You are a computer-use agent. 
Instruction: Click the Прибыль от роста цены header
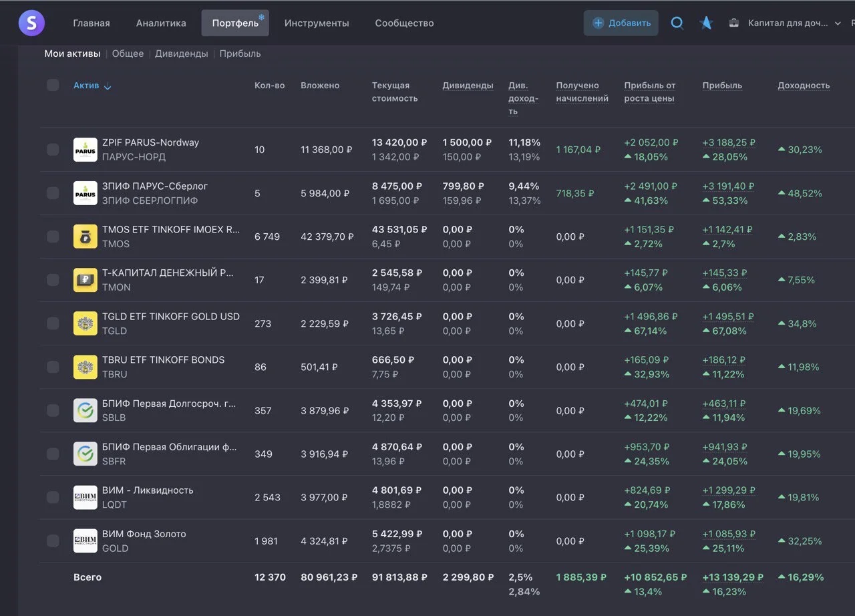650,92
